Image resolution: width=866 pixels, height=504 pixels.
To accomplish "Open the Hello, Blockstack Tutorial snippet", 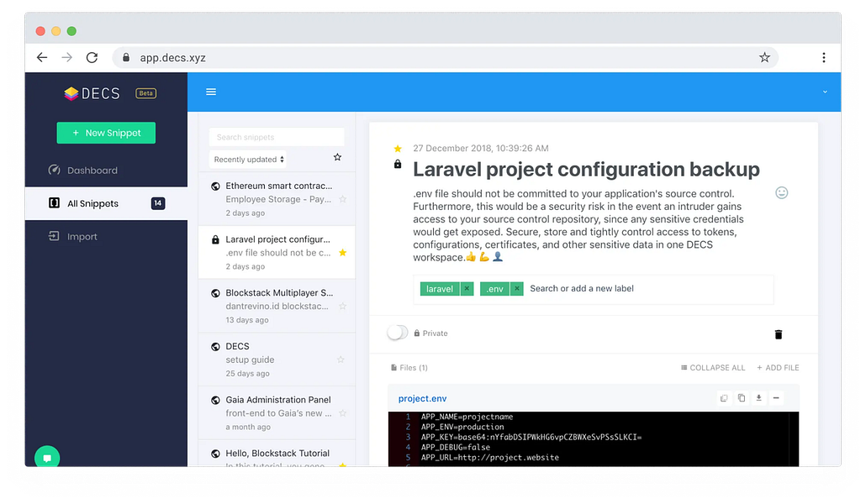I will click(x=276, y=454).
